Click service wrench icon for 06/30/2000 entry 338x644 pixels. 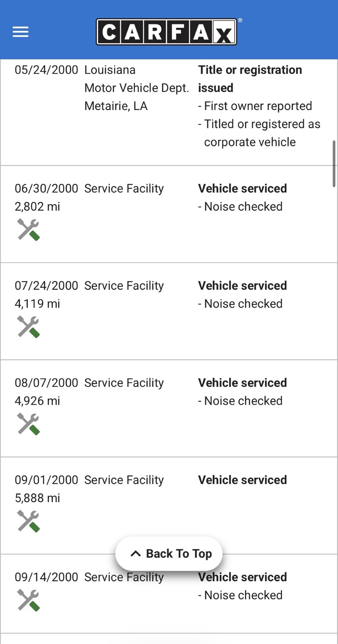click(29, 230)
